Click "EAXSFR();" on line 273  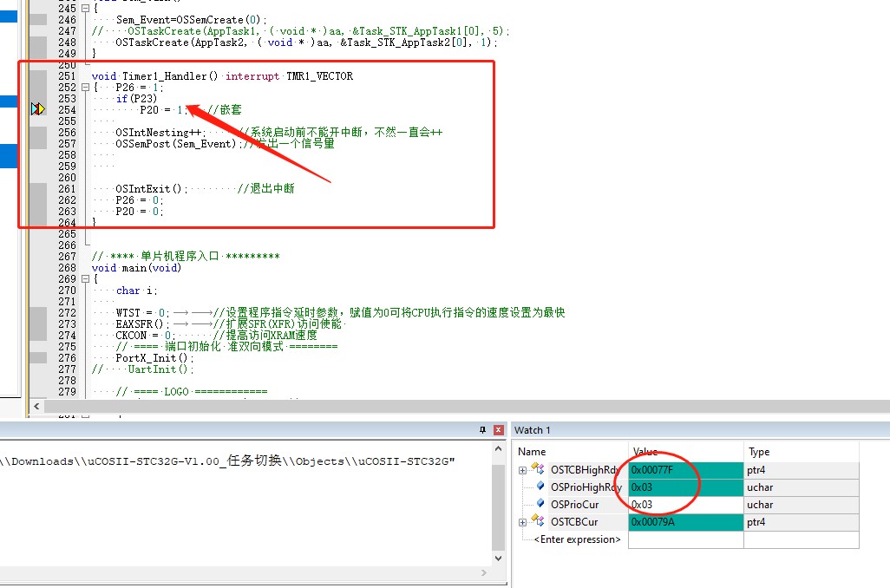(142, 324)
